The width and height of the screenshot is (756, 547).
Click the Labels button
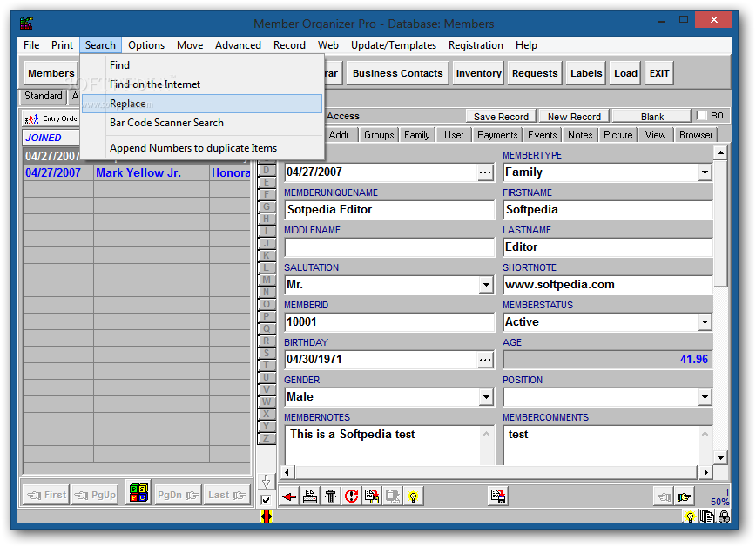pyautogui.click(x=586, y=73)
